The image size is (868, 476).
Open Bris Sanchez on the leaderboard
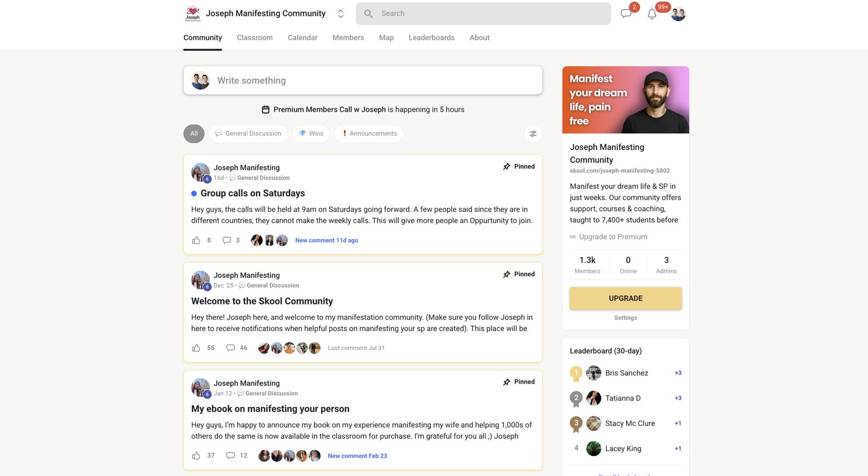627,373
